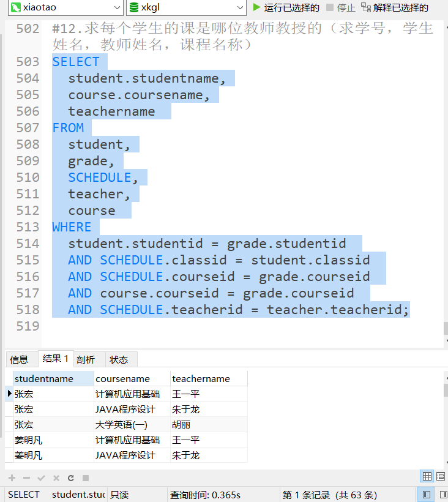Click the results grid vertical scrollbar thumb

(446, 390)
